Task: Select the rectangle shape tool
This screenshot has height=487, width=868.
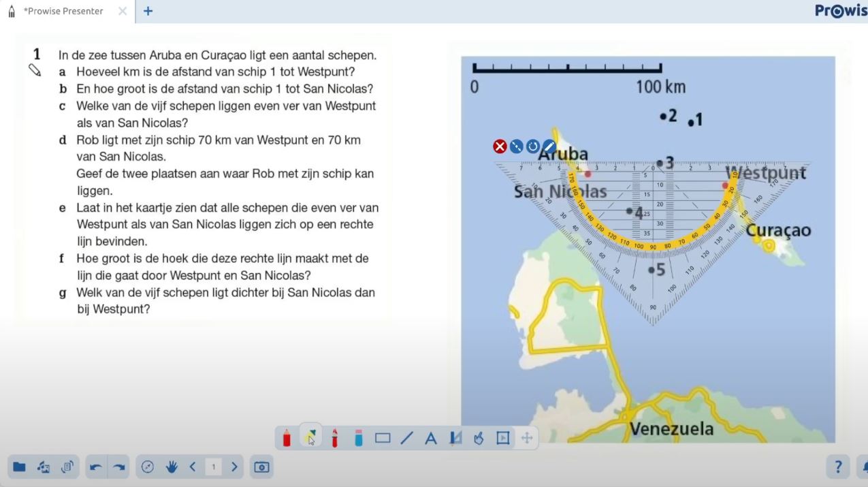Action: 383,438
